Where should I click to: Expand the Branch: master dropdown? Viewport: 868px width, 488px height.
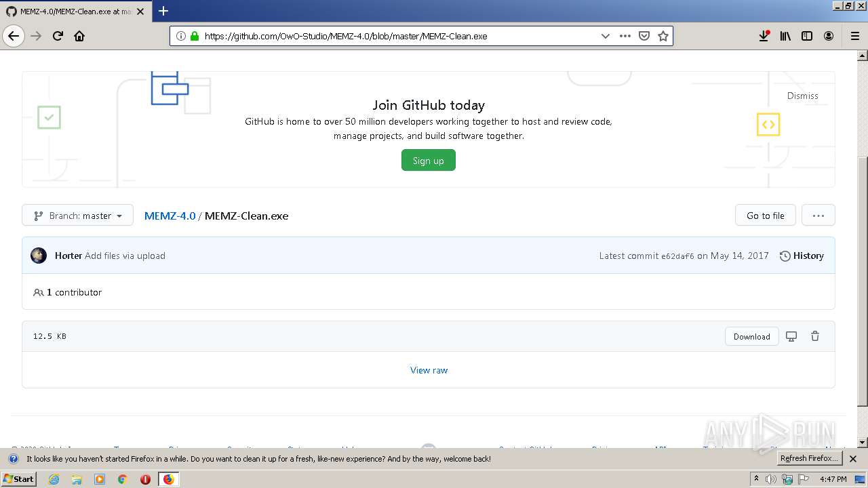pyautogui.click(x=77, y=216)
